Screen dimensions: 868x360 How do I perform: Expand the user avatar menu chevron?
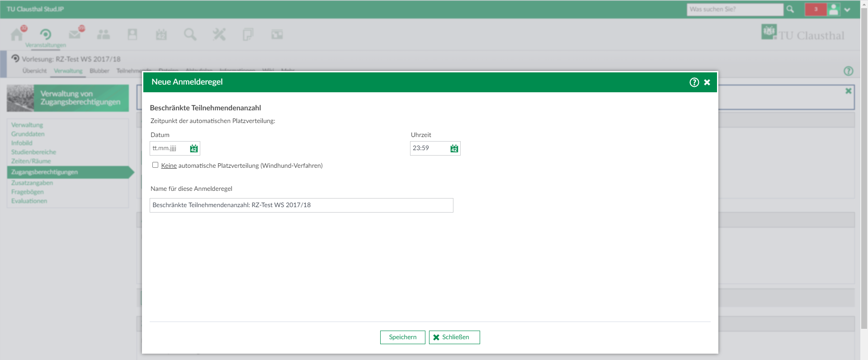(x=847, y=9)
